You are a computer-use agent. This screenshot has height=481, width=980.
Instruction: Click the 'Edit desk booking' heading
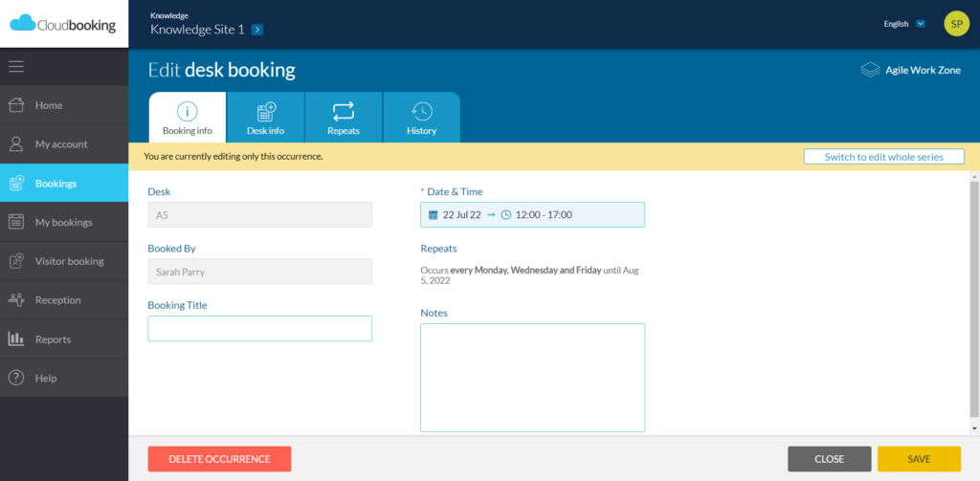coord(222,70)
